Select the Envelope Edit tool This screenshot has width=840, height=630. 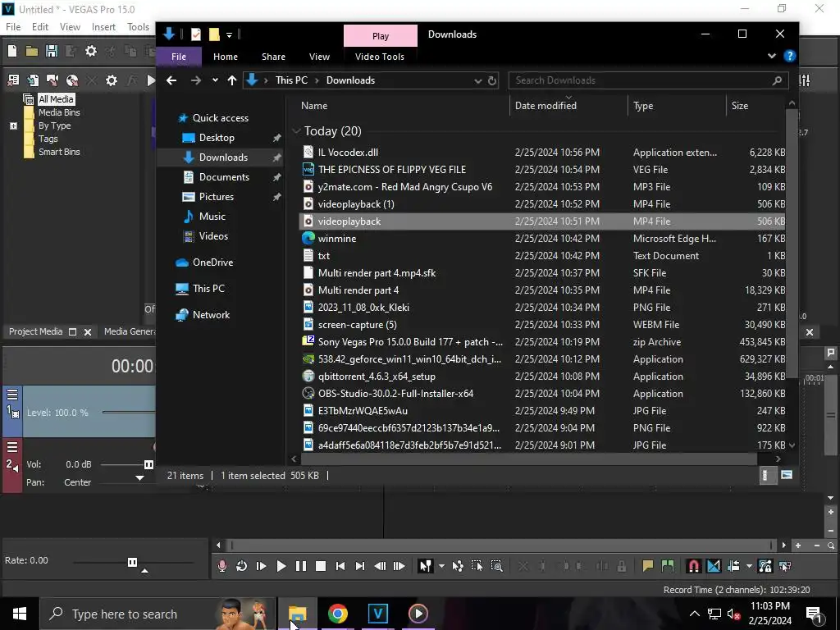pos(458,566)
